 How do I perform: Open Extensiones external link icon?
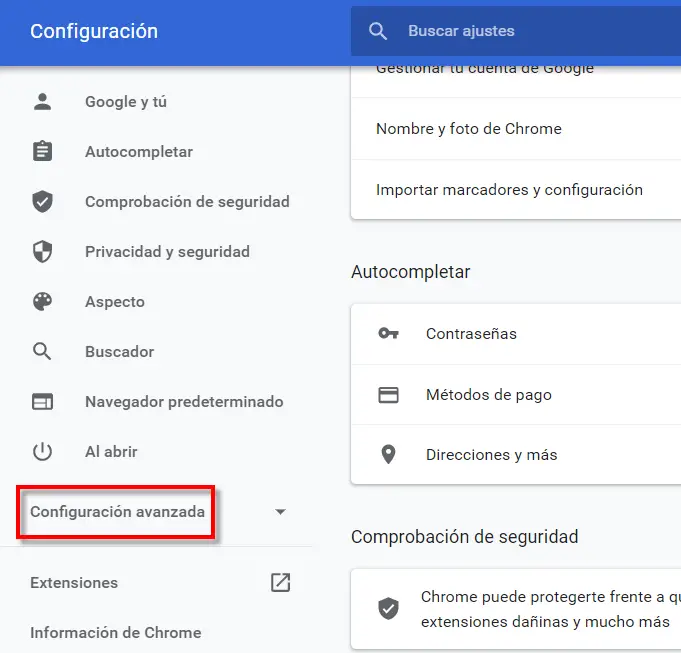280,582
